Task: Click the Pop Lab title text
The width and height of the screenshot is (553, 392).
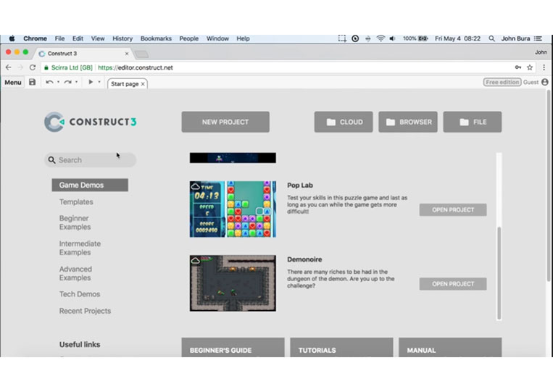Action: pyautogui.click(x=300, y=185)
